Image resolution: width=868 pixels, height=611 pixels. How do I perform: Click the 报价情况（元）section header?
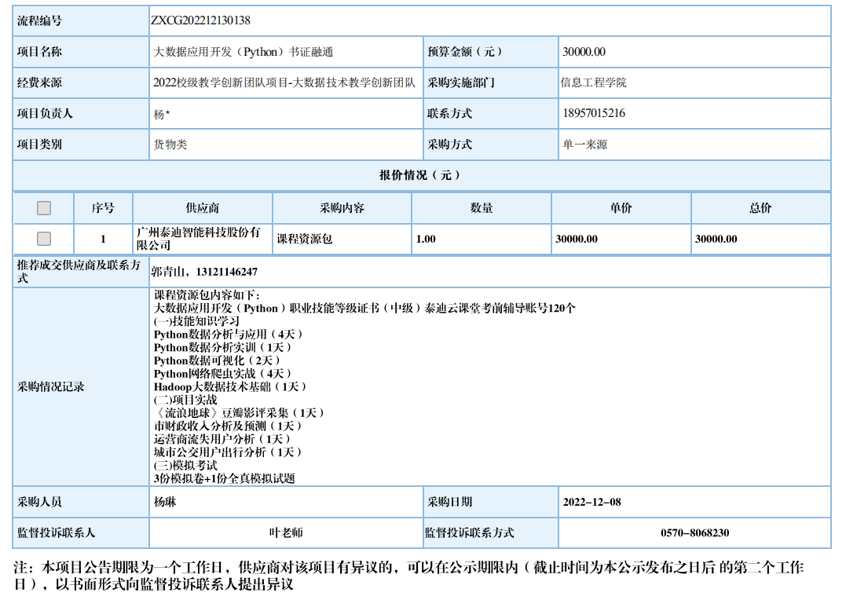click(421, 175)
